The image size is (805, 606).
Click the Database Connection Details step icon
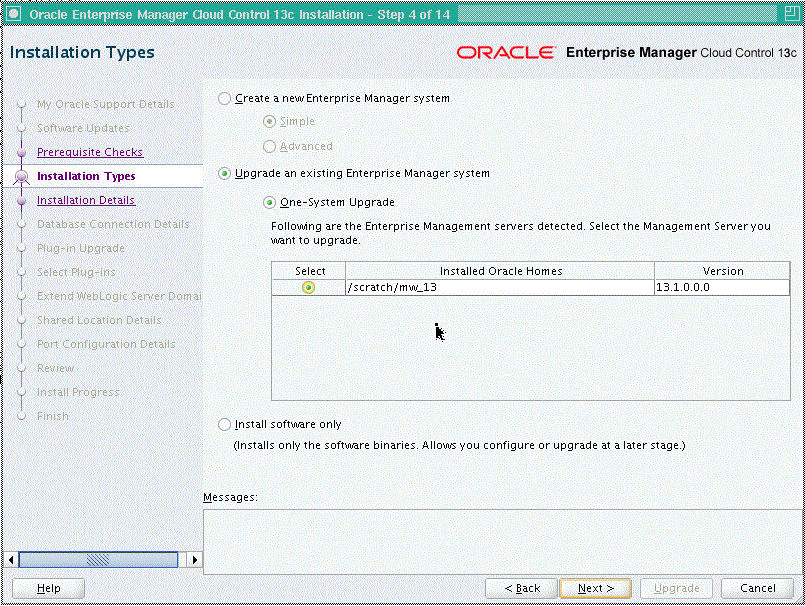[22, 224]
